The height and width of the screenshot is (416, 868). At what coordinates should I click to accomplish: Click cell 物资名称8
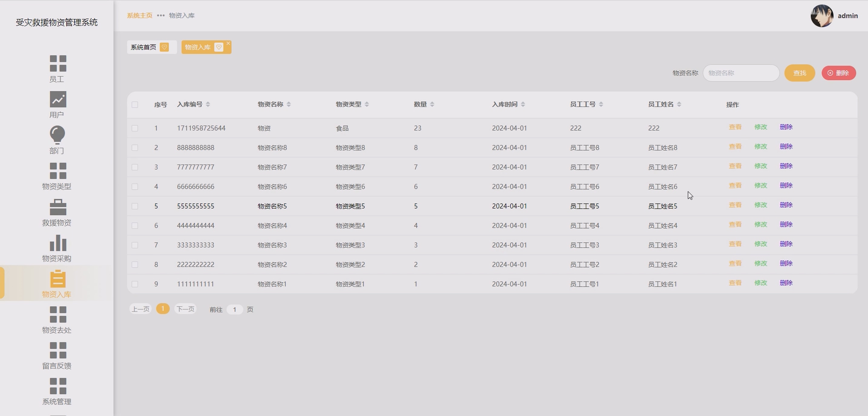click(272, 148)
